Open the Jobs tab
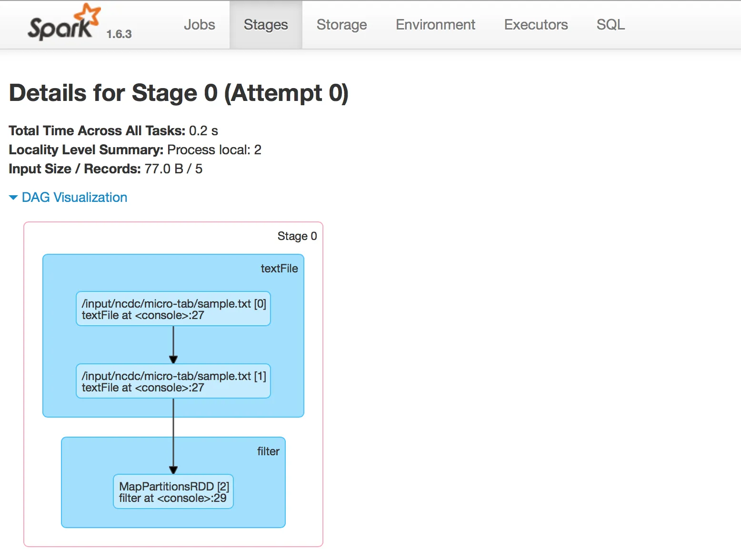 [x=200, y=25]
